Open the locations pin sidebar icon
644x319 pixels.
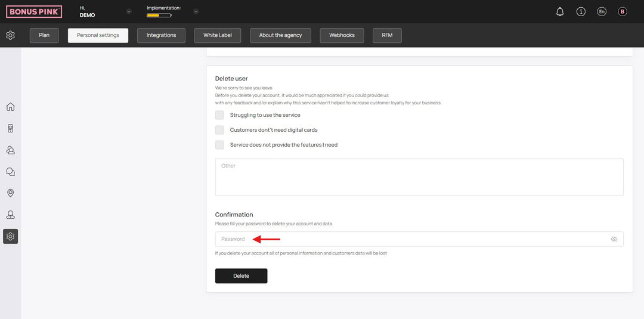pyautogui.click(x=11, y=193)
